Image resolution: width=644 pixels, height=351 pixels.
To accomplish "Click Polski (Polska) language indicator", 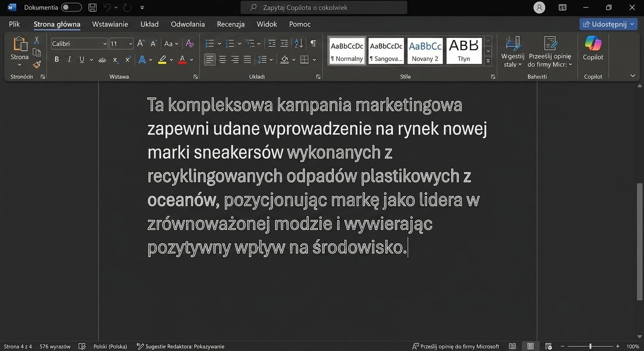I will click(110, 346).
